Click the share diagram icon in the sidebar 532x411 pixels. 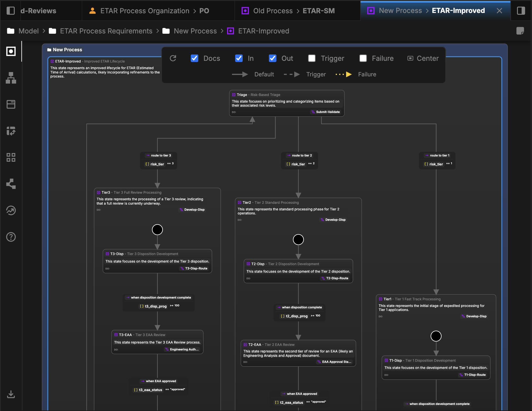(x=11, y=184)
